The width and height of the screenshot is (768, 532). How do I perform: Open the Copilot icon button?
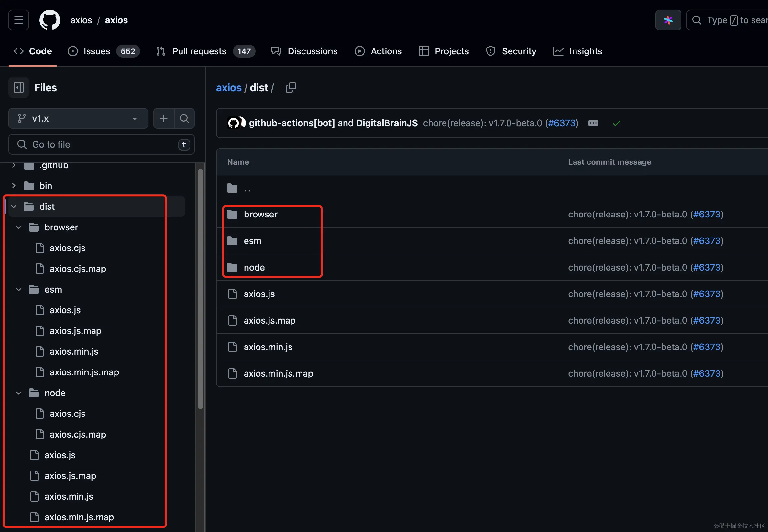click(668, 20)
